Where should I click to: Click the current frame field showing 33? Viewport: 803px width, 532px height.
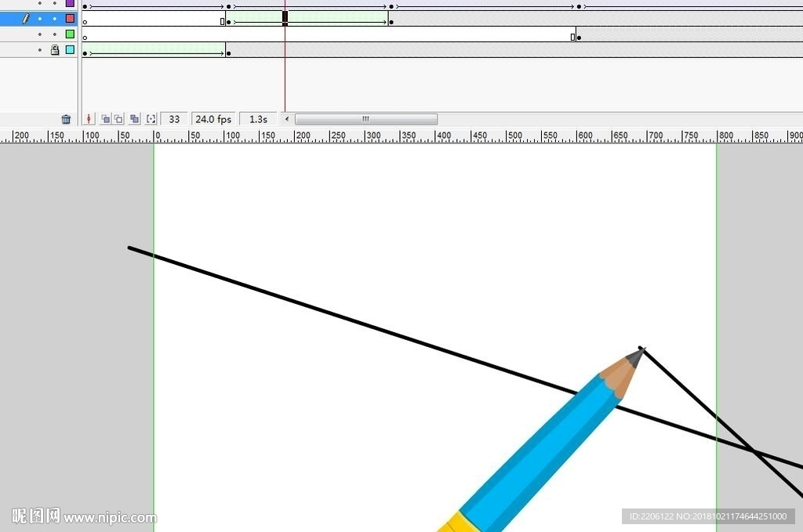coord(174,119)
